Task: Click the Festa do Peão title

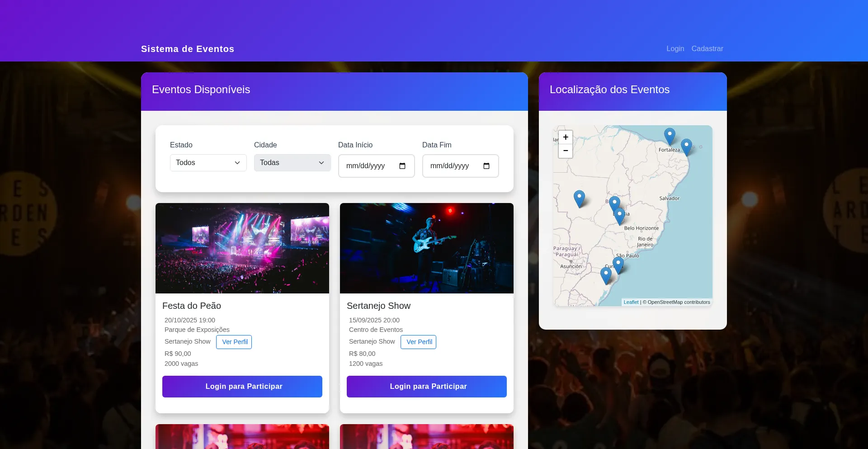Action: click(x=192, y=306)
